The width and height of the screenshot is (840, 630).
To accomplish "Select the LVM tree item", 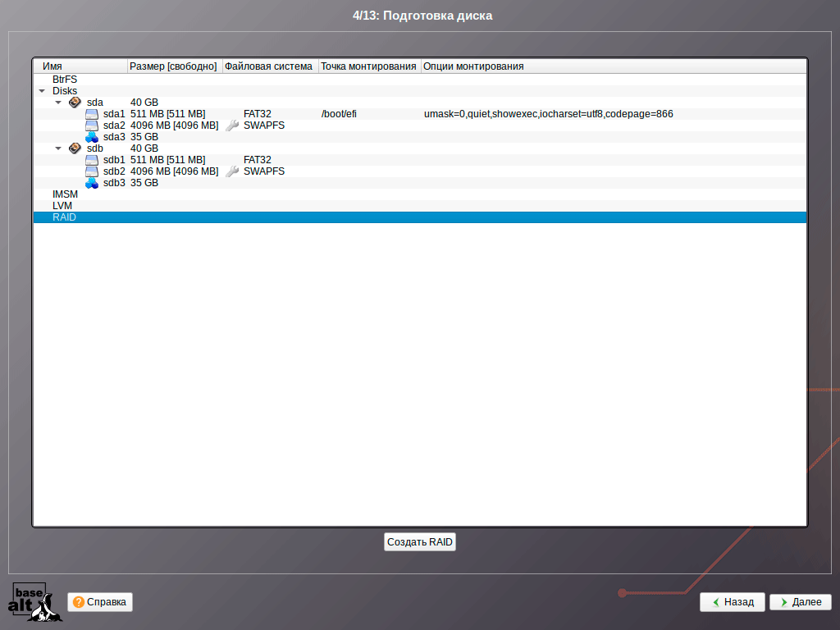I will coord(62,206).
